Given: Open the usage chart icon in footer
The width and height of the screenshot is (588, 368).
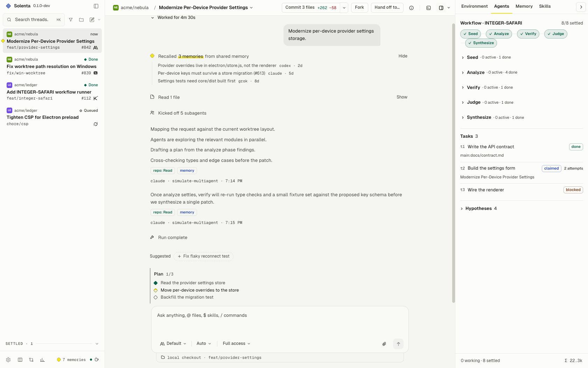Looking at the screenshot, I should coord(42,360).
